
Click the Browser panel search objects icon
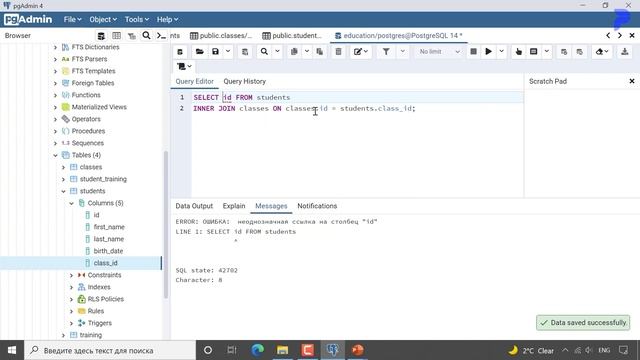tap(146, 36)
